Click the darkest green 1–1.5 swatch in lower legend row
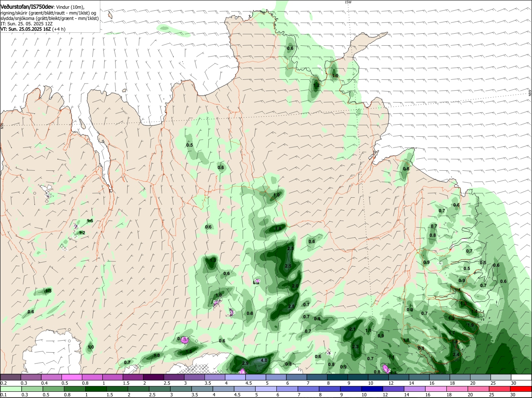 click(96, 389)
